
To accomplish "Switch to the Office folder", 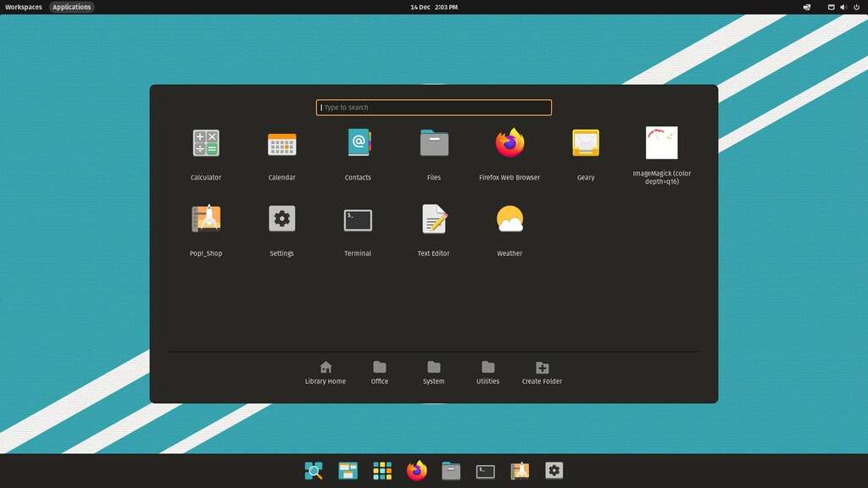I will (x=380, y=372).
